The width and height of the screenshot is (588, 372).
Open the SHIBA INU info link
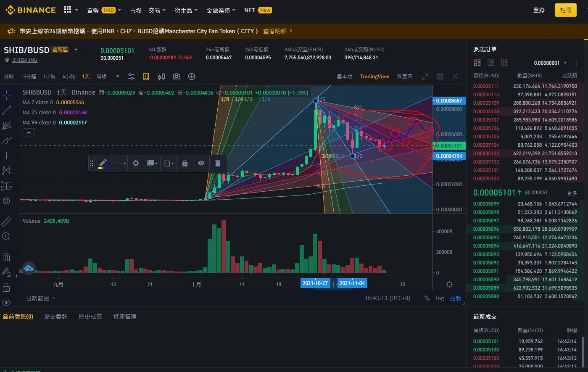pyautogui.click(x=25, y=60)
